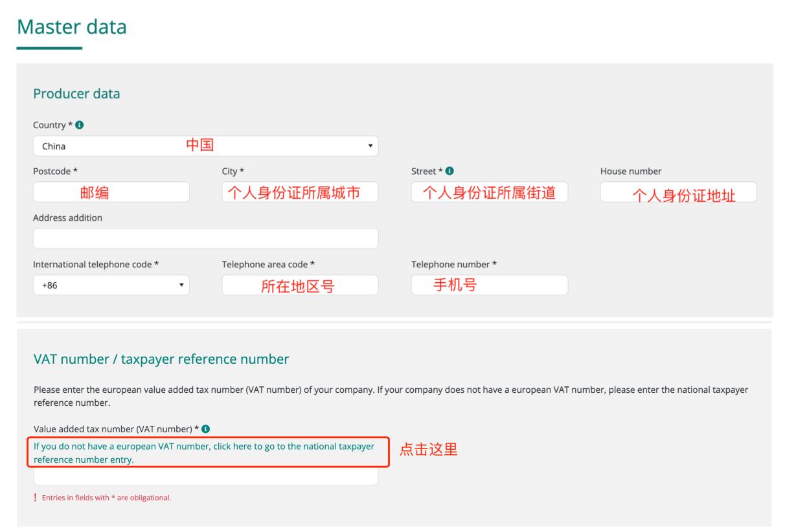785x532 pixels.
Task: Select the Street text field
Action: click(x=489, y=192)
